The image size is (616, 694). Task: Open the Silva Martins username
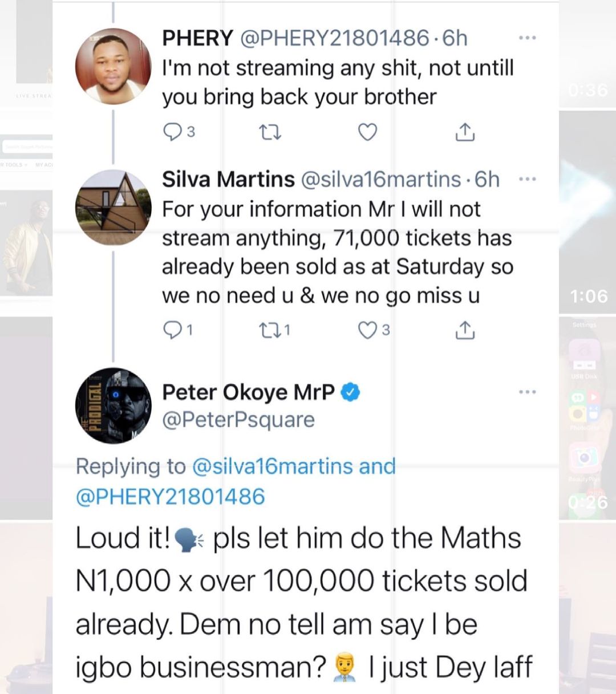tap(228, 180)
